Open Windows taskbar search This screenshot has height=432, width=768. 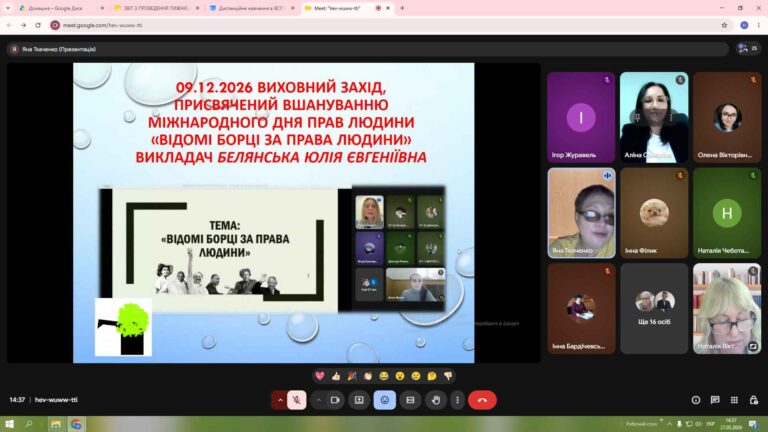point(28,424)
